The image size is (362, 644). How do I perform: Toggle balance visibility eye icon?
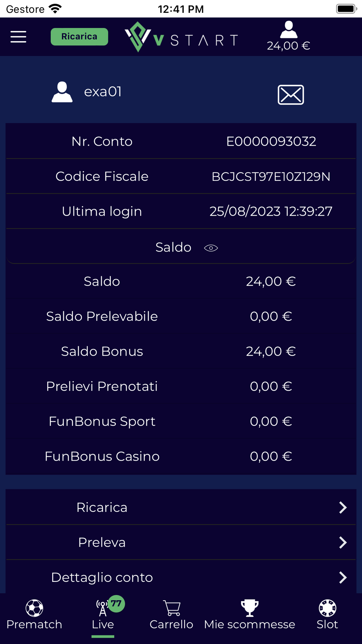tap(211, 248)
